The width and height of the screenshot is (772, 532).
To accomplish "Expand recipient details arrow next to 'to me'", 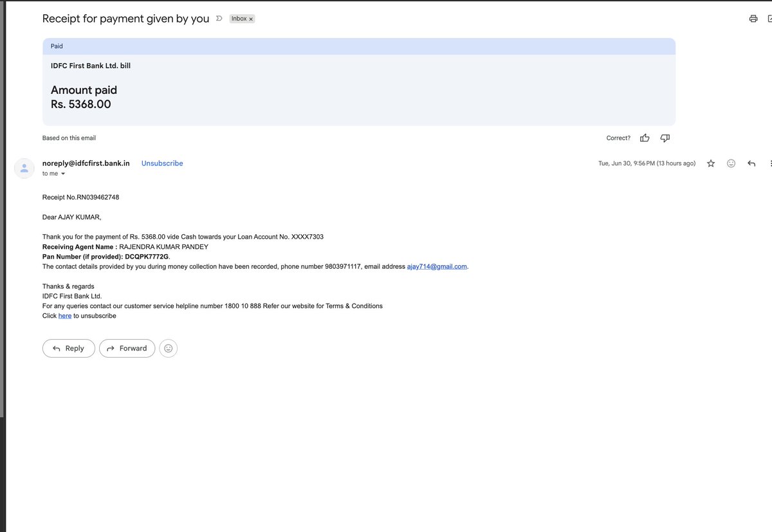I will point(63,174).
